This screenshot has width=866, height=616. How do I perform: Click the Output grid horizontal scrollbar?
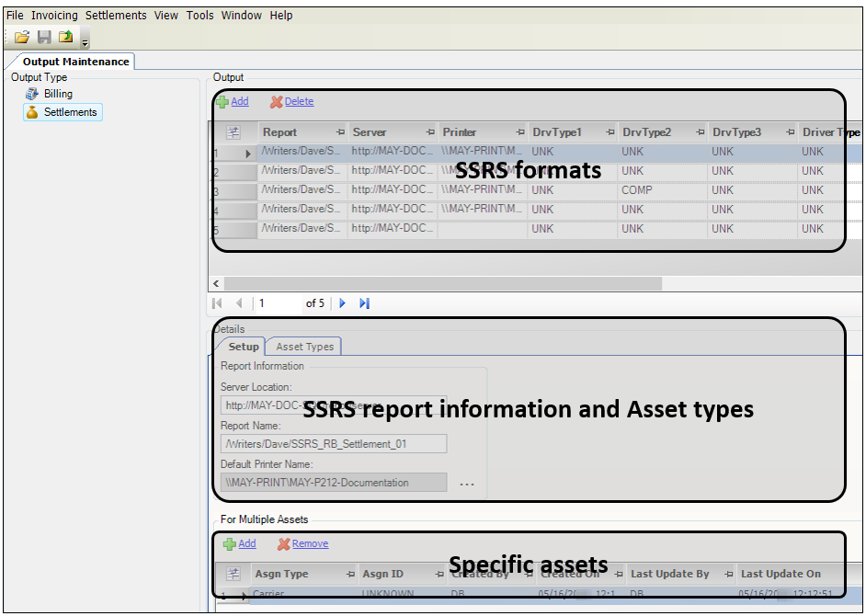coord(441,284)
